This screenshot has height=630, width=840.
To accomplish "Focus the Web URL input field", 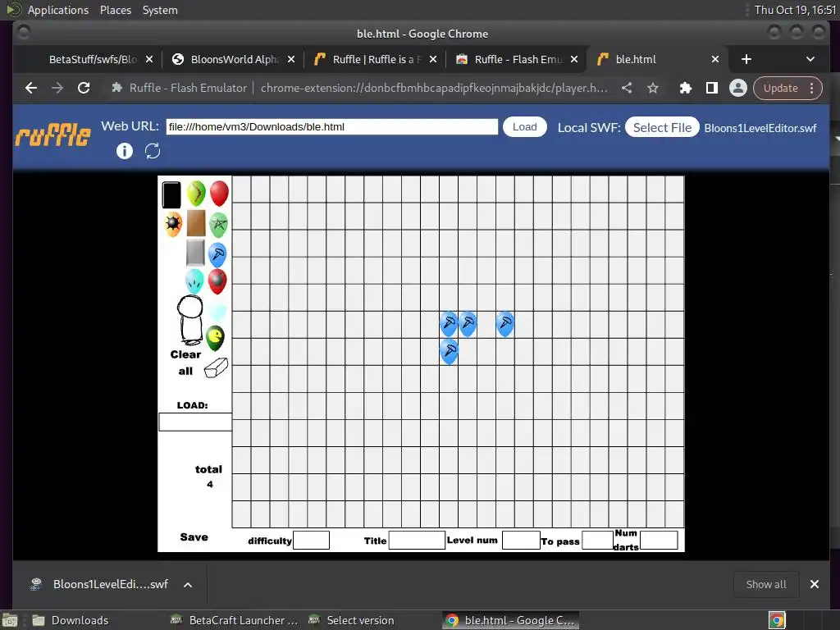I will (x=331, y=127).
